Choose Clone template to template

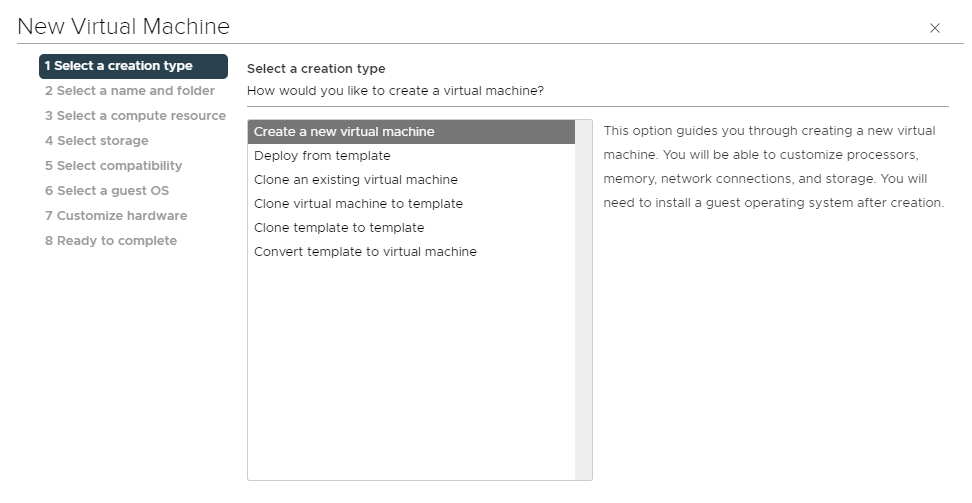tap(339, 228)
